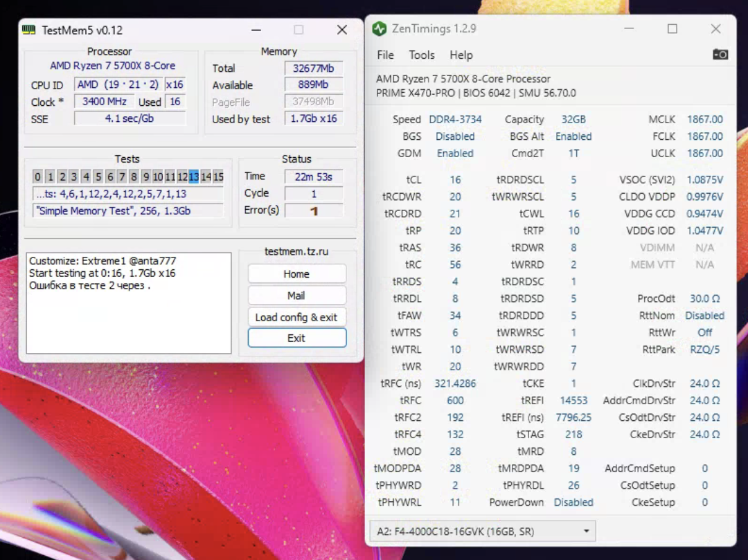Minimize the ZenTimings window
The image size is (748, 560).
pos(629,28)
